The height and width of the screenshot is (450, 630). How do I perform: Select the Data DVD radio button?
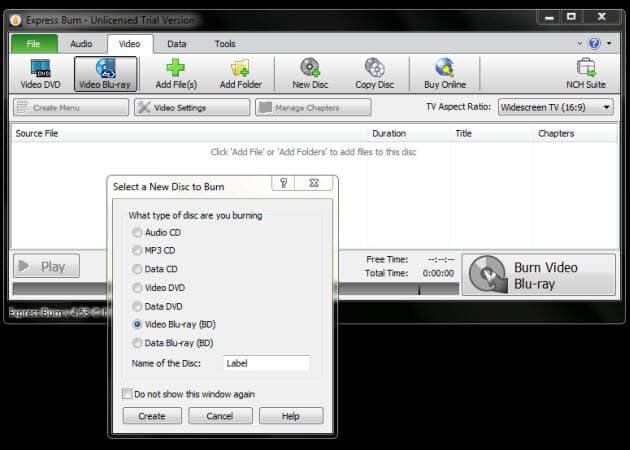pyautogui.click(x=137, y=306)
